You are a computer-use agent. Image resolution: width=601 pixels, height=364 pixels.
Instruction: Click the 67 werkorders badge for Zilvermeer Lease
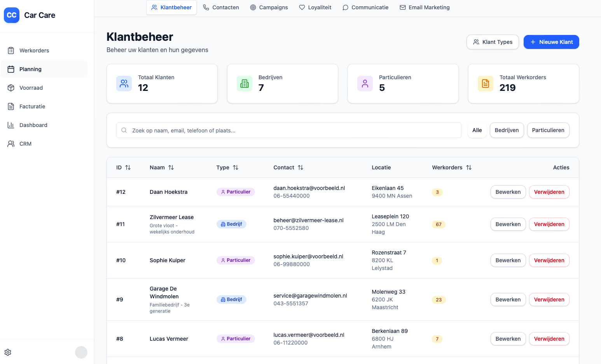coord(439,225)
